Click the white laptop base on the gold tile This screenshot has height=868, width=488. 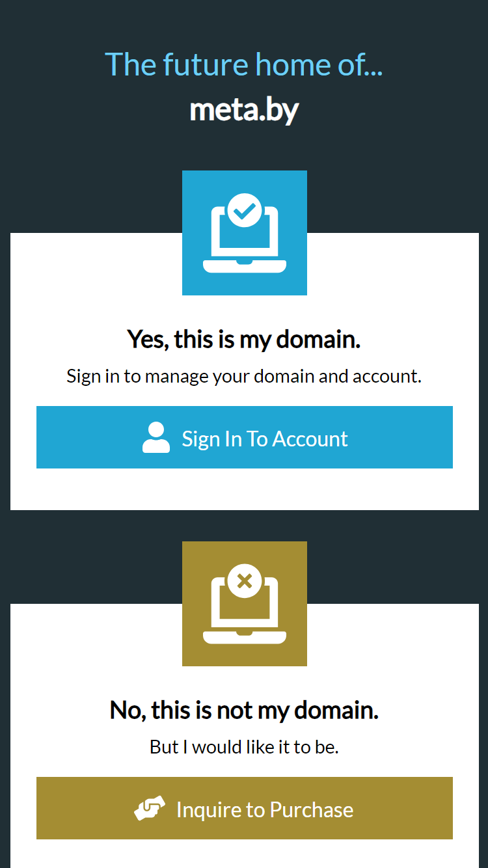(x=245, y=636)
